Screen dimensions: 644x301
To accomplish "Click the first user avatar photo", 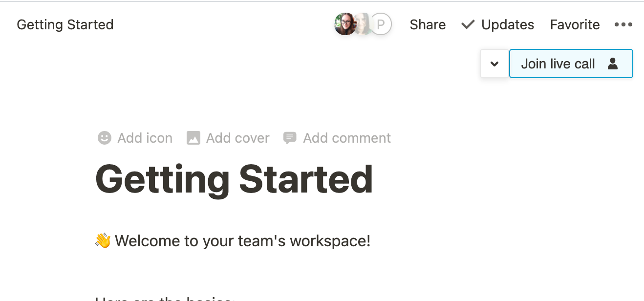I will point(345,24).
